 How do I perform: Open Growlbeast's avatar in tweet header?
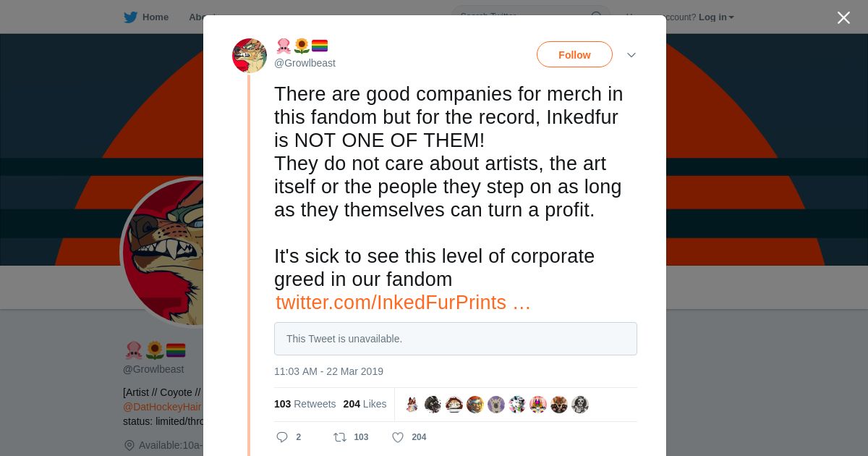250,56
